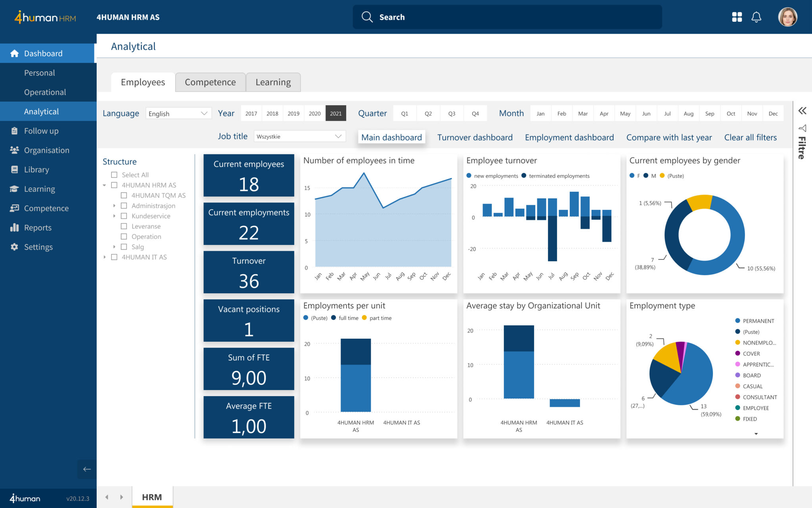Click the notification bell icon
The height and width of the screenshot is (508, 812).
pos(756,16)
